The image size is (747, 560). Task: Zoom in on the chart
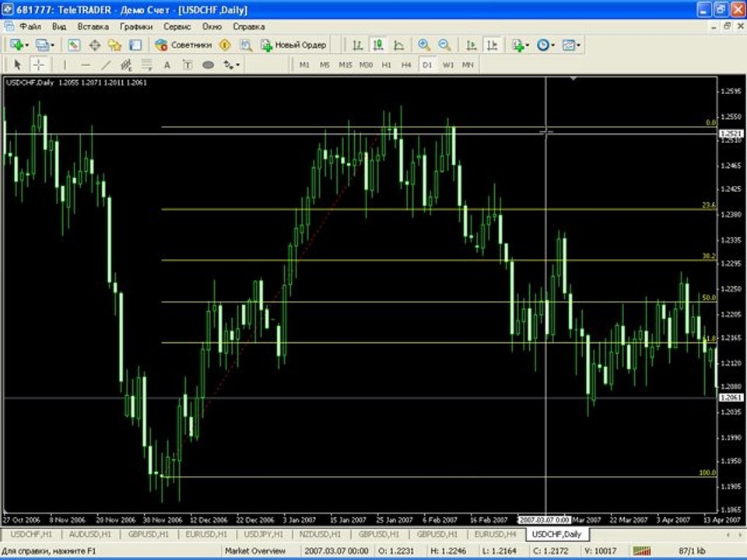[423, 45]
